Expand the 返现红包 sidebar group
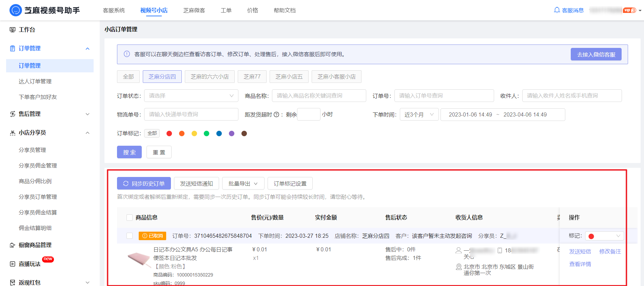 click(87, 283)
